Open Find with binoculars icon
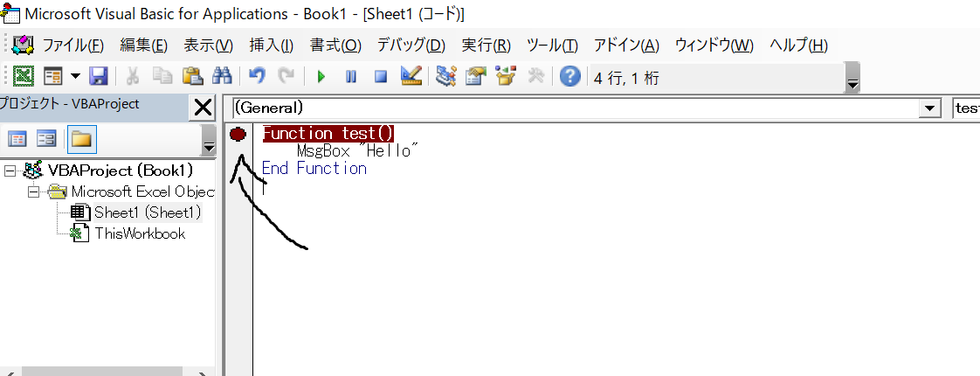Screen dimensions: 980x376 coord(222,77)
